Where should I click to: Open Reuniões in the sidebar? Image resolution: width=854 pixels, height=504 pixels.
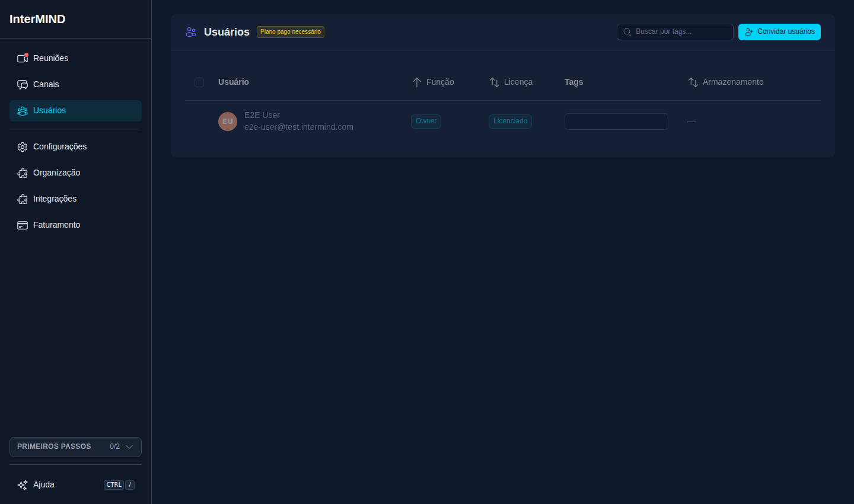tap(75, 58)
